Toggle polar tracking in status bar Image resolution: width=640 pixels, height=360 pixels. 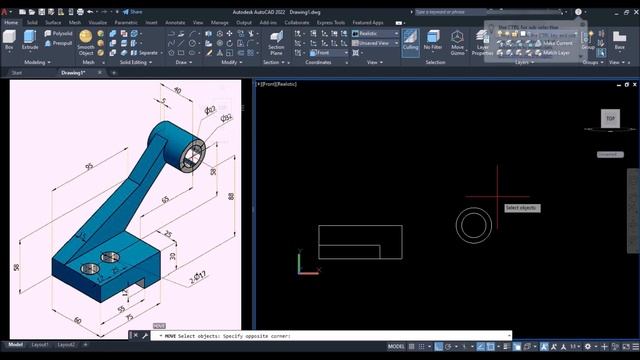[x=448, y=347]
